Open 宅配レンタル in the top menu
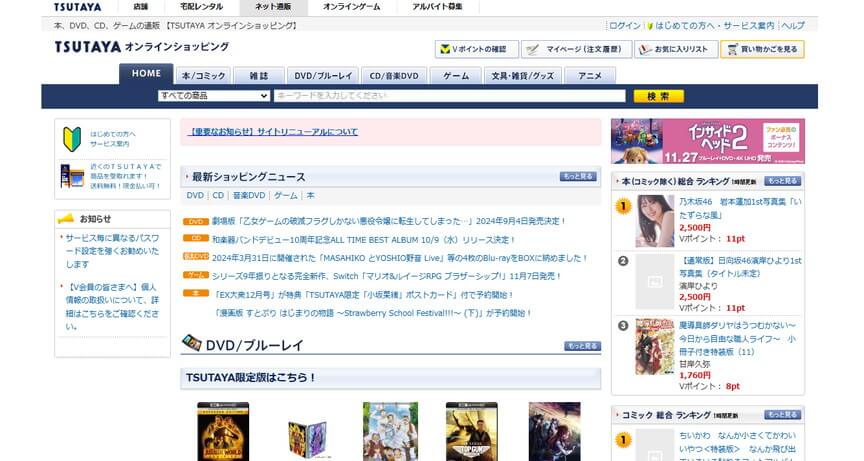Viewport: 864px width, 461px height. click(x=202, y=7)
